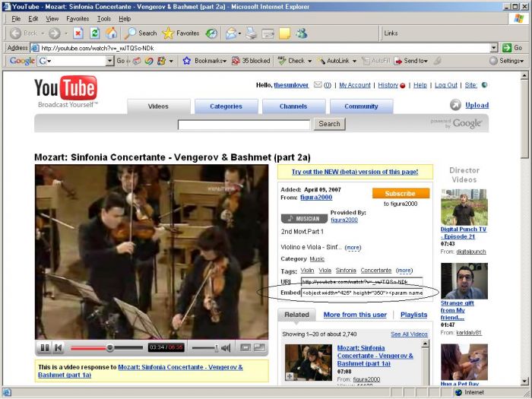Open the File menu
The width and height of the screenshot is (532, 399).
click(x=16, y=19)
